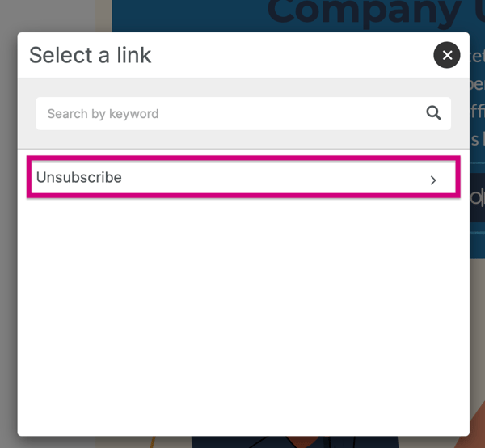Expand the Unsubscribe row chevron arrow
The image size is (485, 448).
tap(433, 180)
